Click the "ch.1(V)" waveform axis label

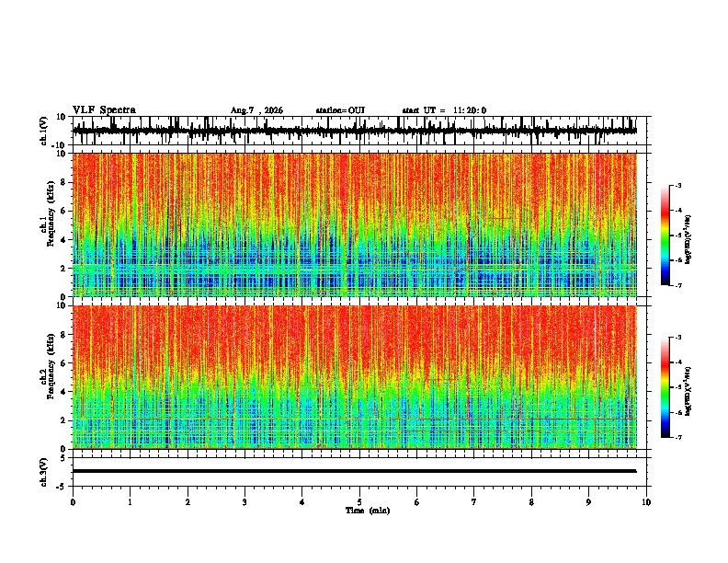(x=44, y=131)
